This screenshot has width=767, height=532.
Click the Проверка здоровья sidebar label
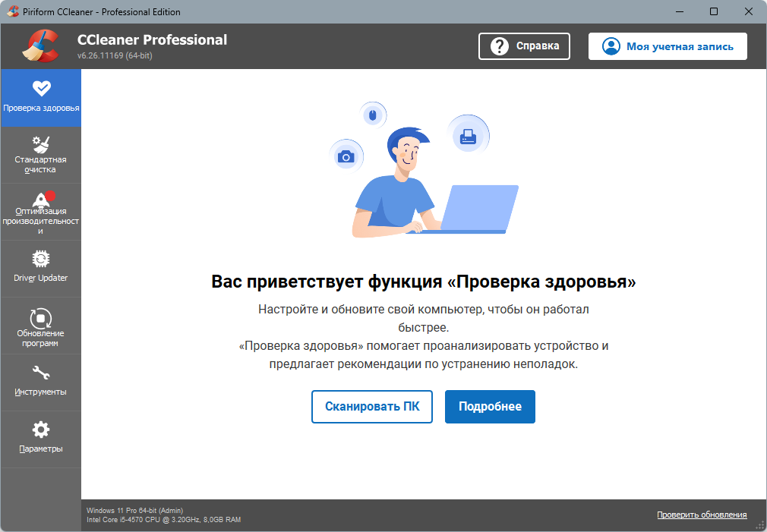pyautogui.click(x=41, y=108)
